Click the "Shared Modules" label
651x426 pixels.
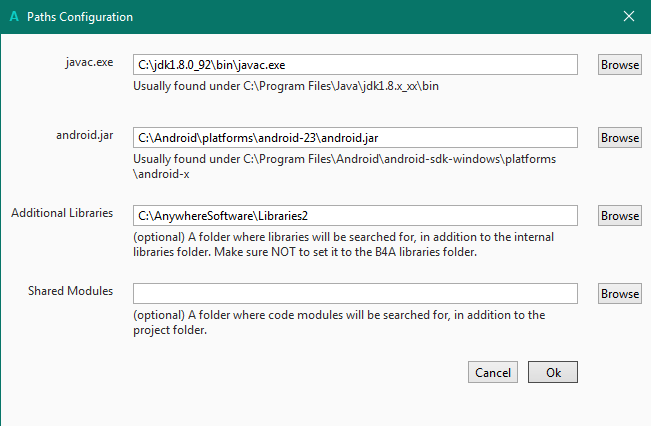[70, 291]
